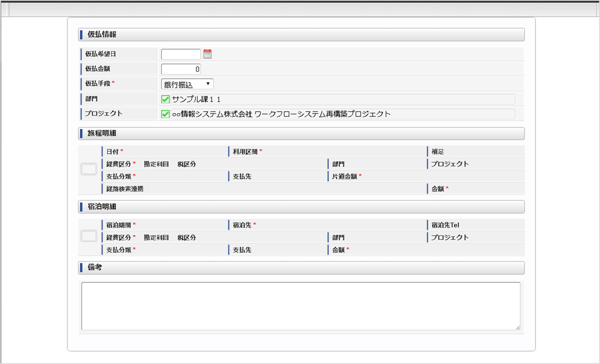Click the resize grip of the 備考 textarea
The width and height of the screenshot is (600, 364).
tap(517, 328)
